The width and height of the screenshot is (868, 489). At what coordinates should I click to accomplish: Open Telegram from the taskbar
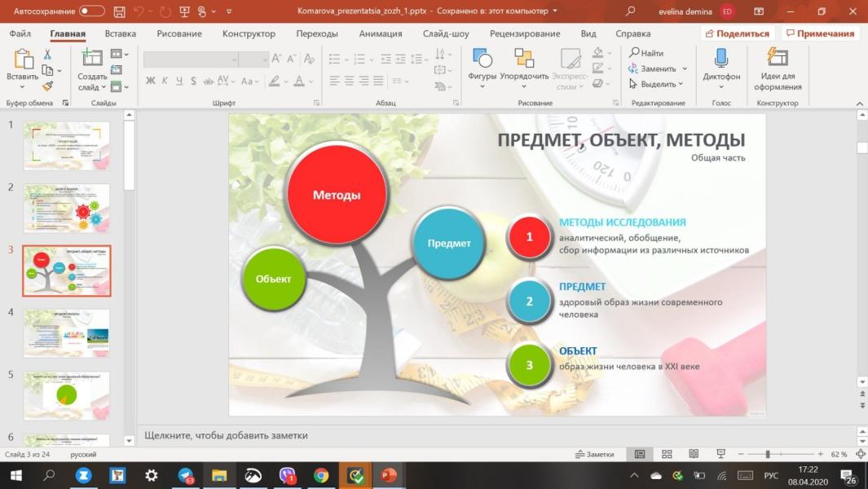tap(186, 475)
